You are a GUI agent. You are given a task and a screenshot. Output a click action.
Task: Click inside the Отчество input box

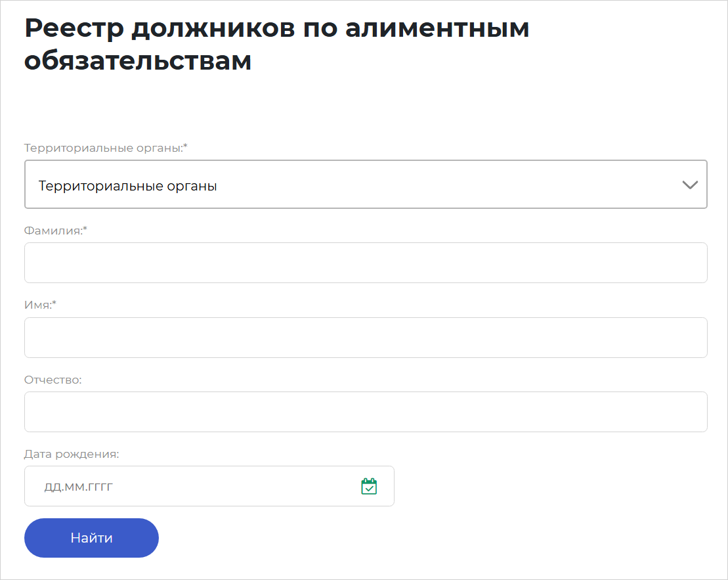(366, 412)
